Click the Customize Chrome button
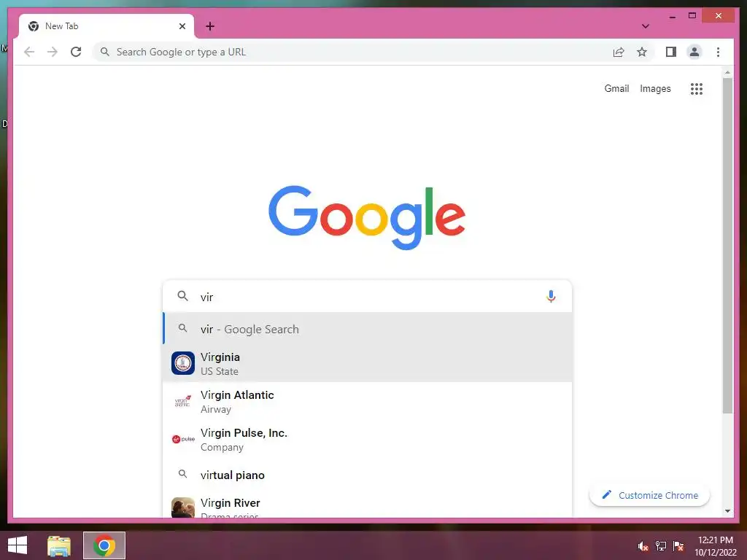Screen dimensions: 747x560 650,495
